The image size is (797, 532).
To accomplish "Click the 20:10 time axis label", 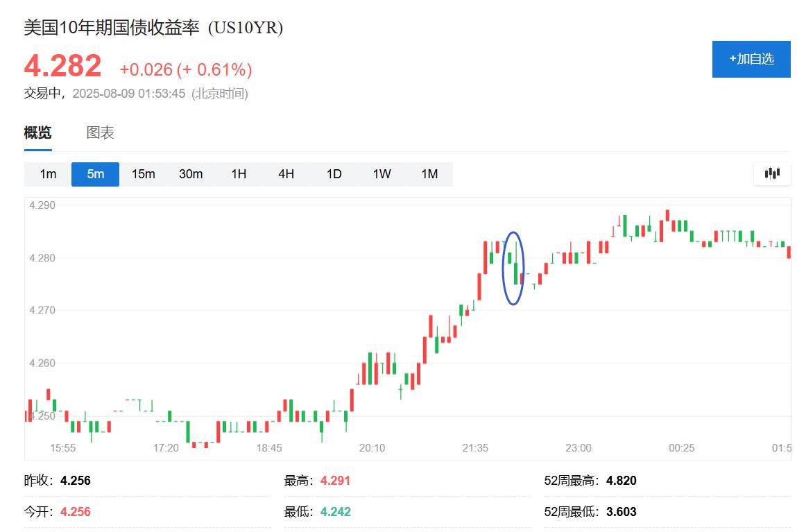I will pos(372,448).
